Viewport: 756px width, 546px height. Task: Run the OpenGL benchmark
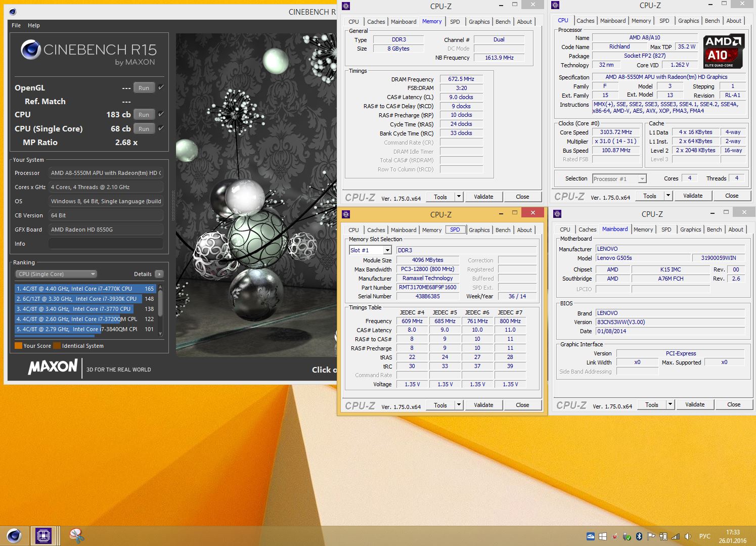(144, 87)
